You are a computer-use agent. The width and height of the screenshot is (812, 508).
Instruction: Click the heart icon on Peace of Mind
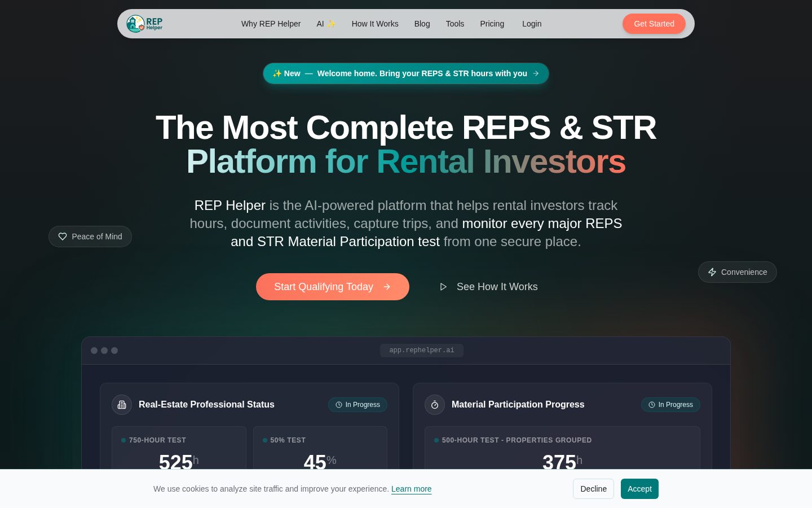(63, 237)
